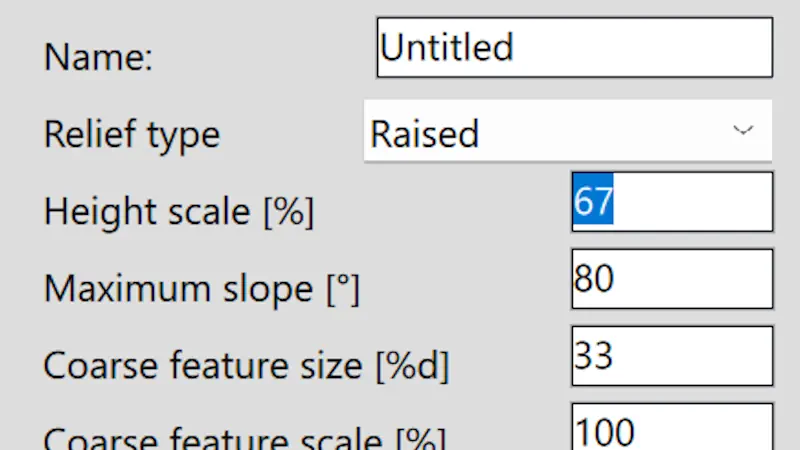
Task: Click the word 'Untitled' in Name field
Action: (x=447, y=47)
